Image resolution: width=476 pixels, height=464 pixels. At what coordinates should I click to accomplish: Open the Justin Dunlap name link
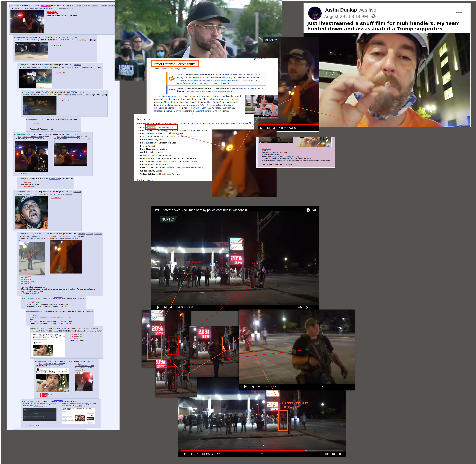pos(340,10)
